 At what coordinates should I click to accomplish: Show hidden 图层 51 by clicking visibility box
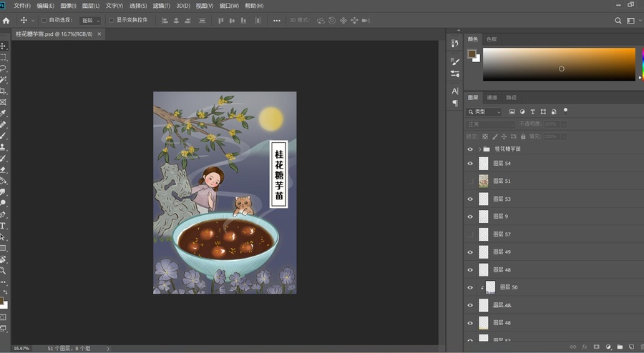[x=470, y=182]
